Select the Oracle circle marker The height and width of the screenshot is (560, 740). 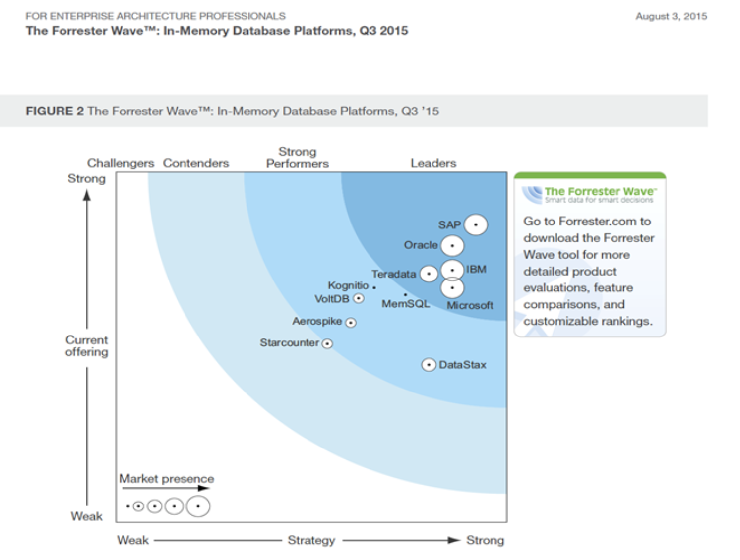click(x=452, y=246)
